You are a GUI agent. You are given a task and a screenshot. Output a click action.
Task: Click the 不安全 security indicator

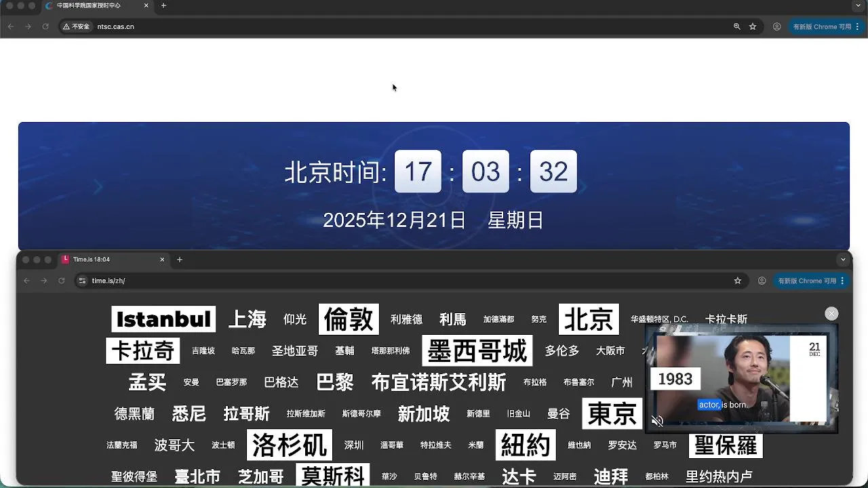pyautogui.click(x=76, y=26)
